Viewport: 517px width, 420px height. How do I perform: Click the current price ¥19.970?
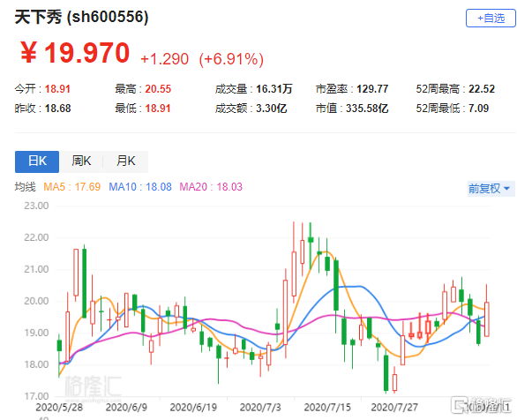[75, 53]
